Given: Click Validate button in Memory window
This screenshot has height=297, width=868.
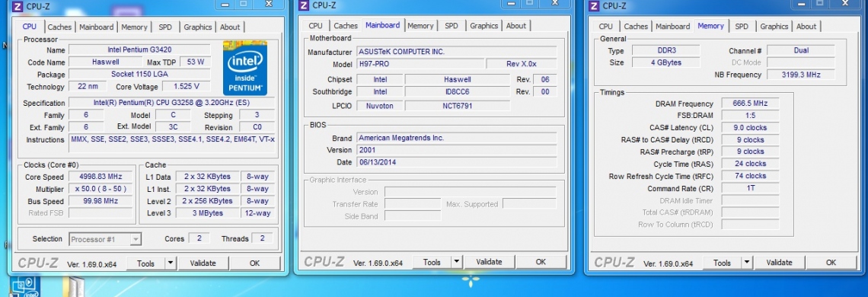Looking at the screenshot, I should (779, 263).
